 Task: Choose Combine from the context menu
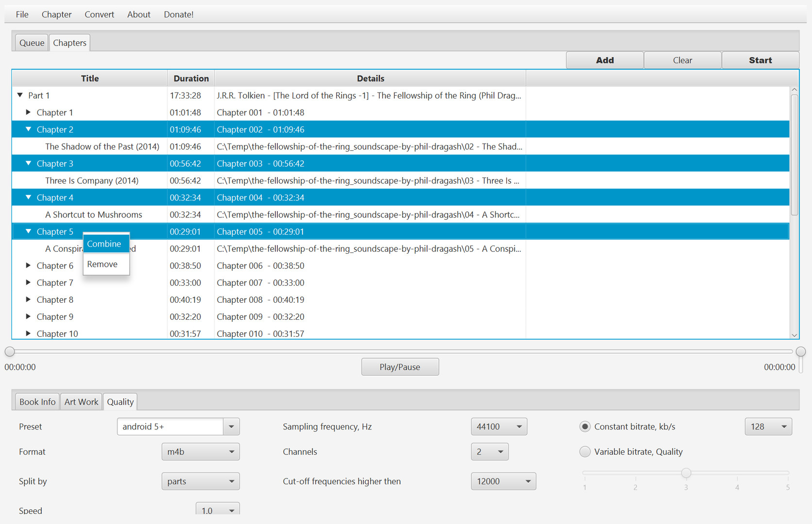click(106, 244)
